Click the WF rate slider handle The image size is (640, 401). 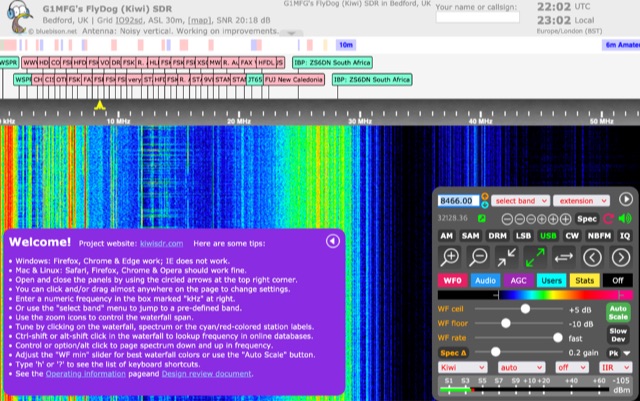click(x=558, y=338)
